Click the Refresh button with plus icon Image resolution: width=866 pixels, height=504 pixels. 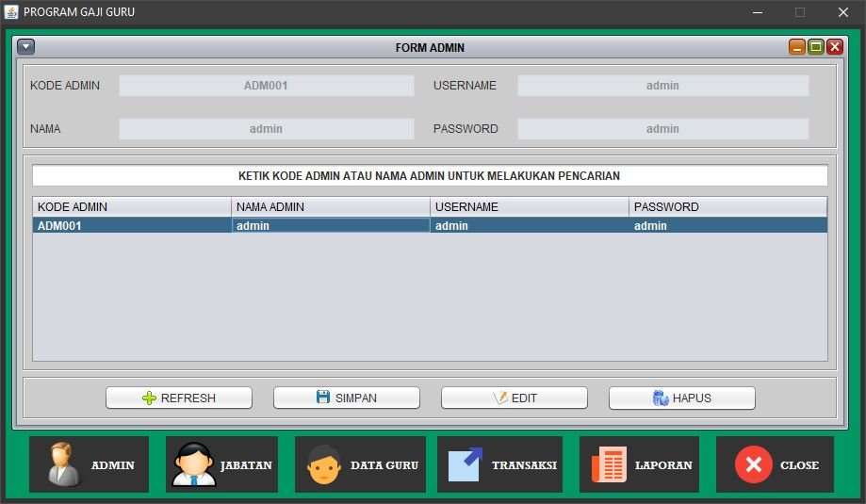(179, 398)
